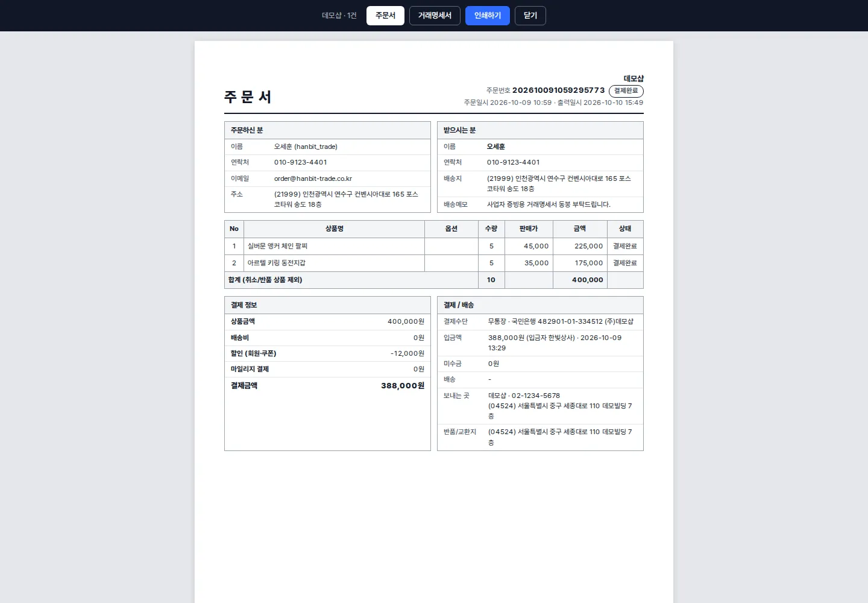Select orderer name '오세훈 (hanbit_trade)'
This screenshot has width=868, height=603.
306,147
